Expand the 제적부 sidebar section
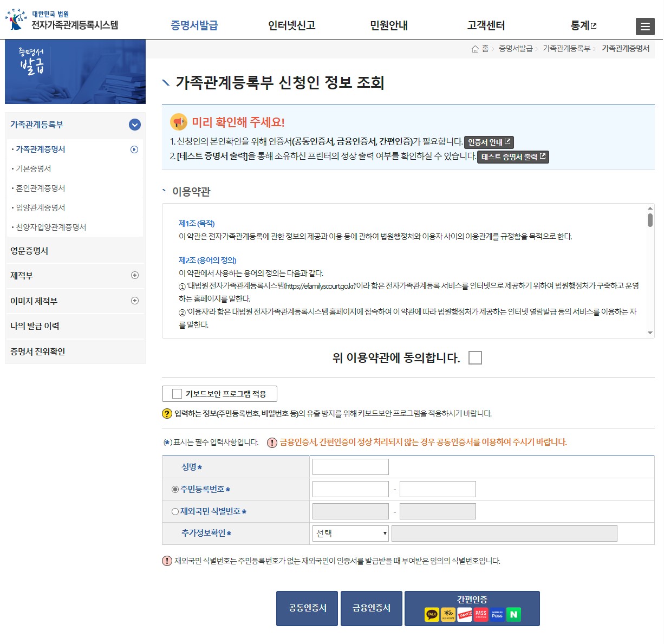Screen dimensions: 664x644 click(134, 276)
